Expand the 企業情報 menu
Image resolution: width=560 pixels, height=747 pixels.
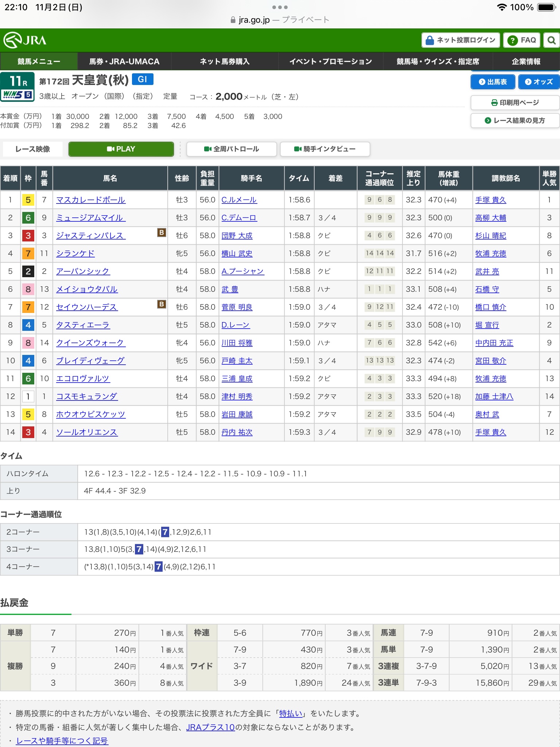[526, 61]
